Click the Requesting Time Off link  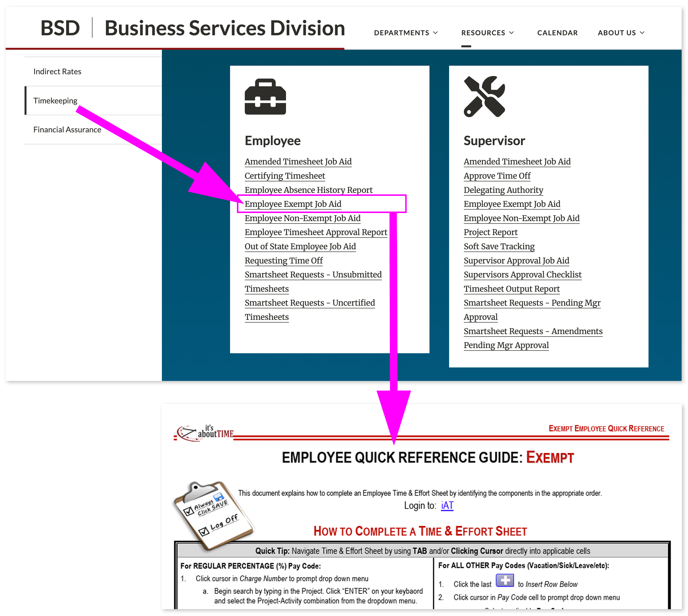284,260
